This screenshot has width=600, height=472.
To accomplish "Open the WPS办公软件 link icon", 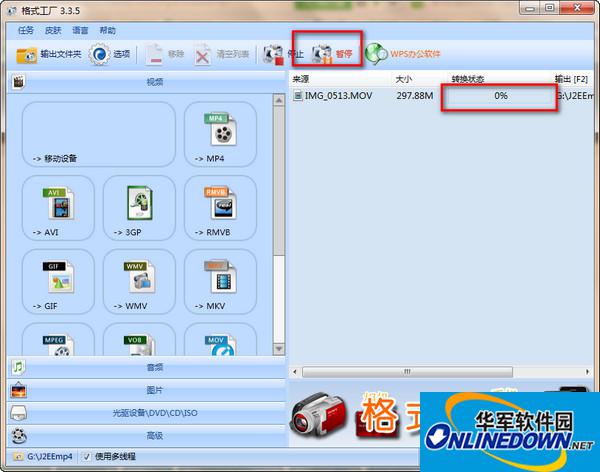I will (376, 54).
